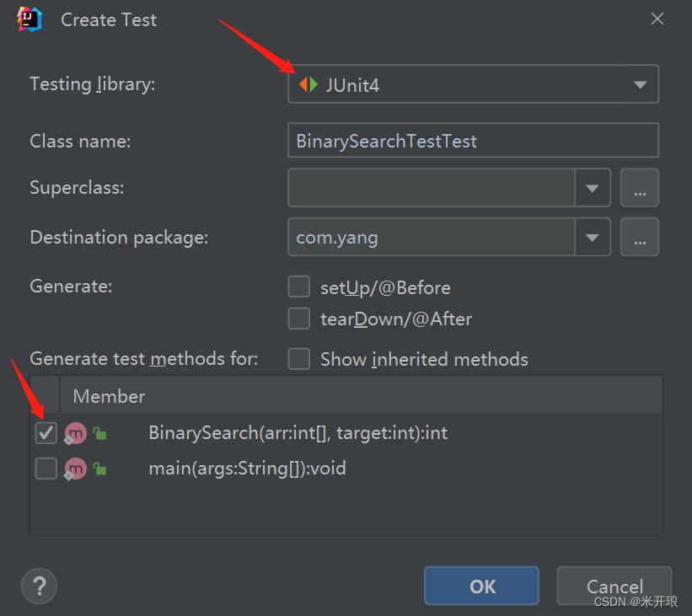Confirm with the OK button

click(x=481, y=586)
